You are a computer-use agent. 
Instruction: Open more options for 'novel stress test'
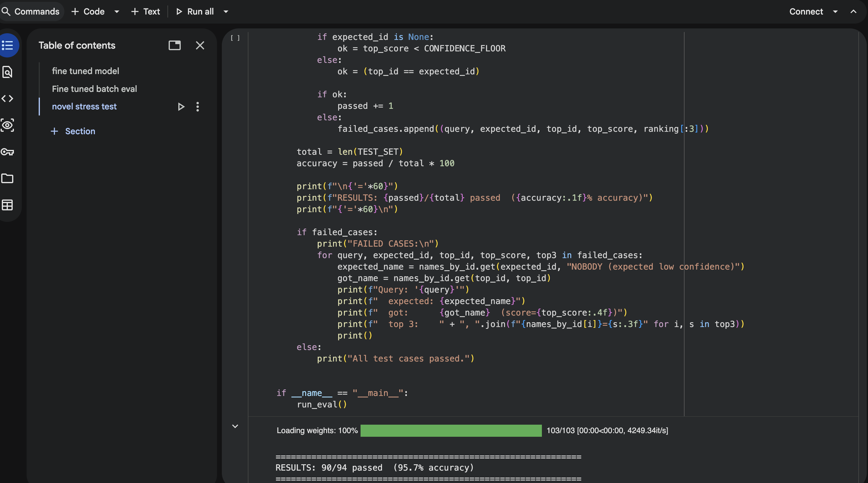tap(198, 107)
